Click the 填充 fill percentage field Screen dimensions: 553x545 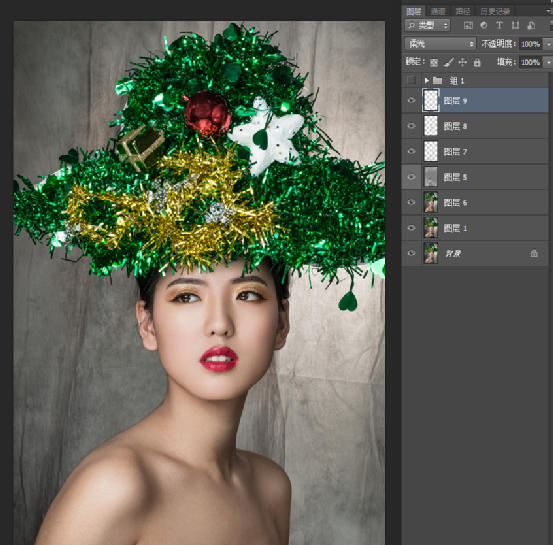[530, 62]
